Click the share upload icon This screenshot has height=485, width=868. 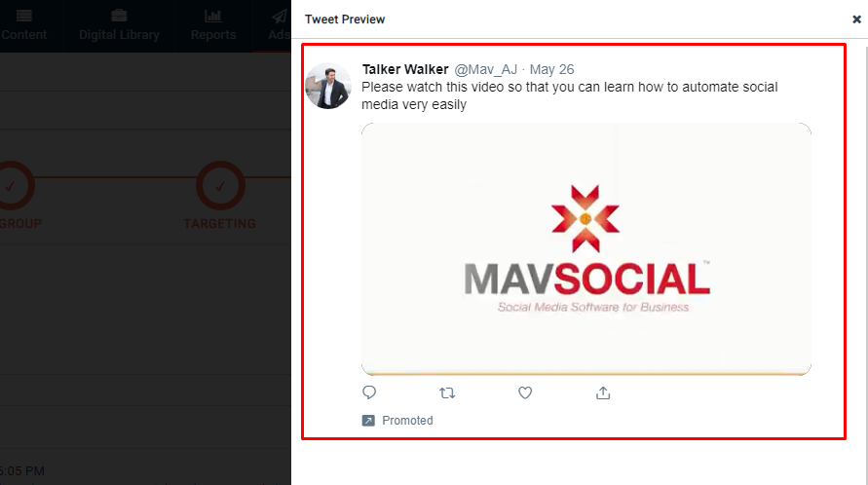(x=603, y=392)
